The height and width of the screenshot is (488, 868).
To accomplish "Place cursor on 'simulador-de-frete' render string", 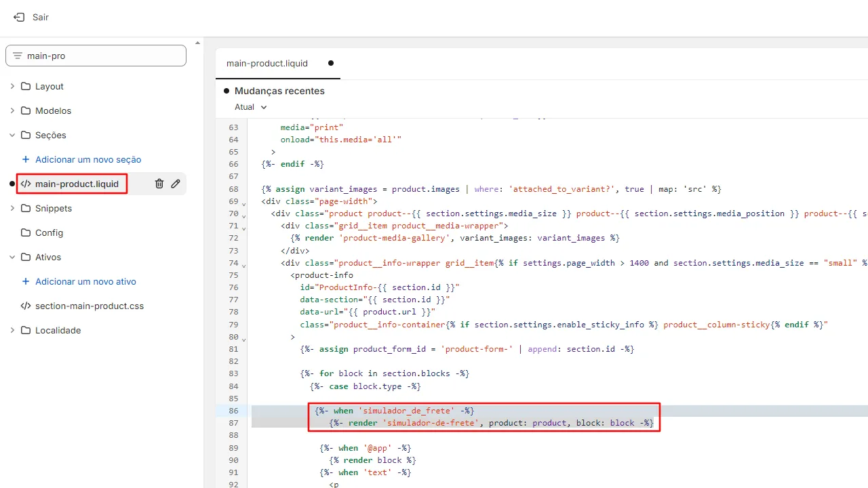I will (x=431, y=423).
